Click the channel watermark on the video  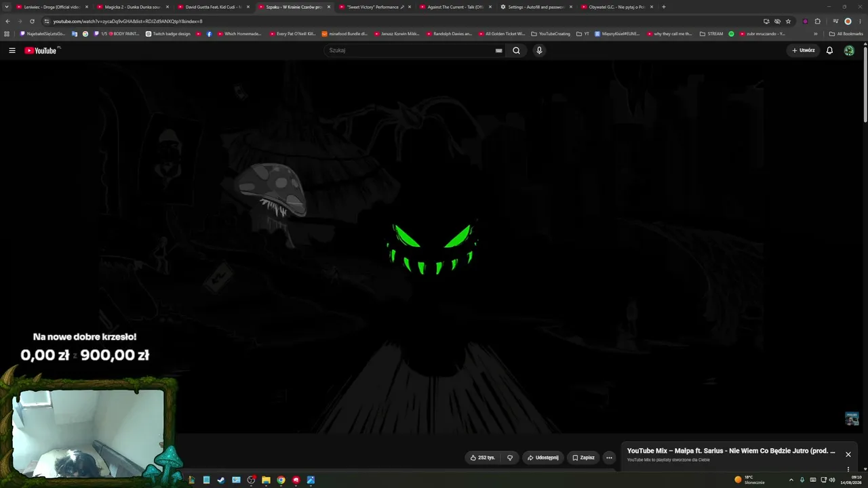tap(852, 418)
